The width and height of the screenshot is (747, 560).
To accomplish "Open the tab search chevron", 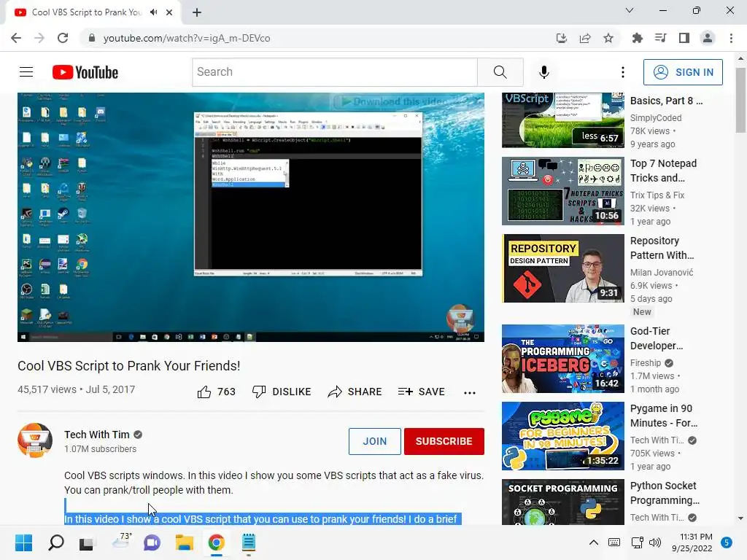I will click(630, 10).
